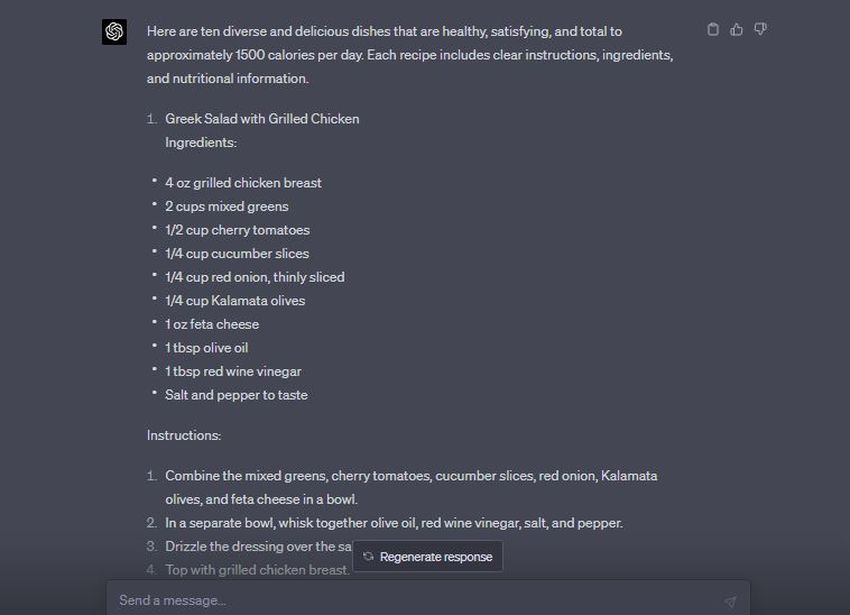Click the 'Top with grilled chicken breast' step

point(257,570)
